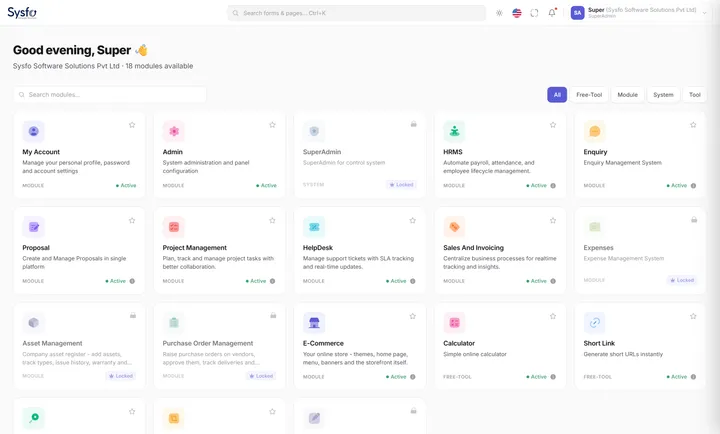Viewport: 720px width, 434px height.
Task: Favorite the My Account card star
Action: pos(132,125)
